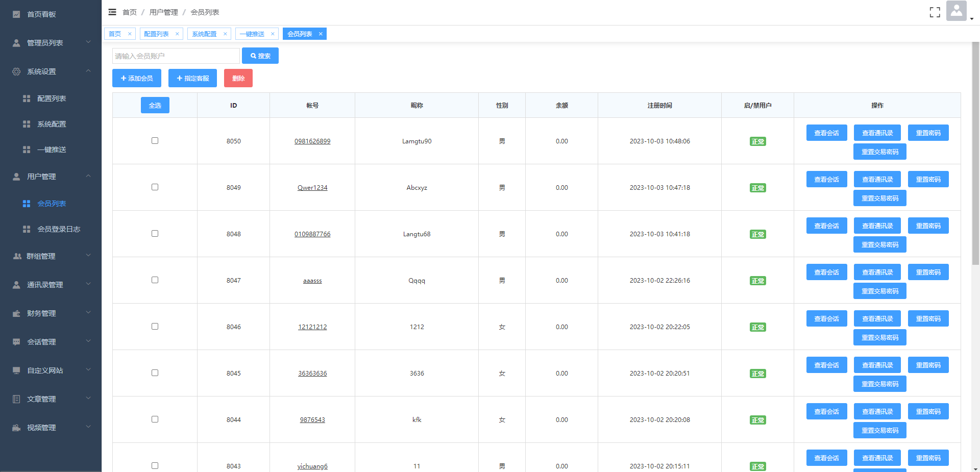Click the 首页看板 dashboard icon

point(16,14)
